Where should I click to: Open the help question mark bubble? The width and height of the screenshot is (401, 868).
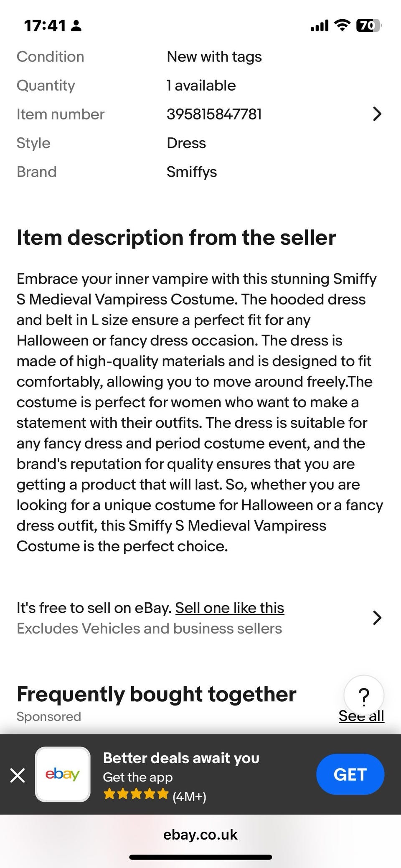click(x=364, y=695)
